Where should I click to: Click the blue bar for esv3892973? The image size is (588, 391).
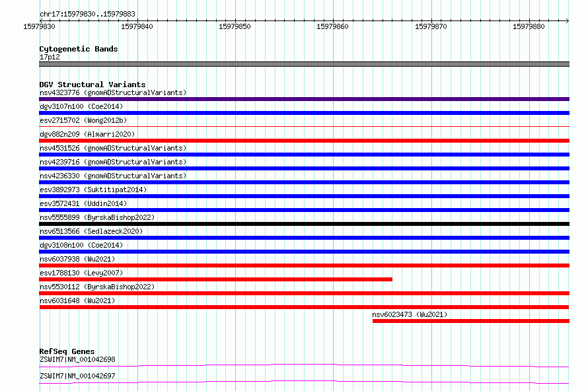click(304, 196)
